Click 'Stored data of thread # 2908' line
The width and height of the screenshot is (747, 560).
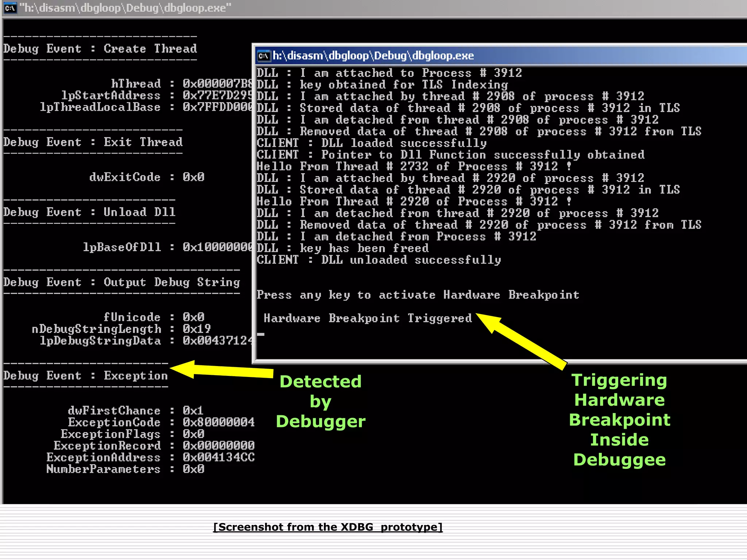tap(468, 108)
